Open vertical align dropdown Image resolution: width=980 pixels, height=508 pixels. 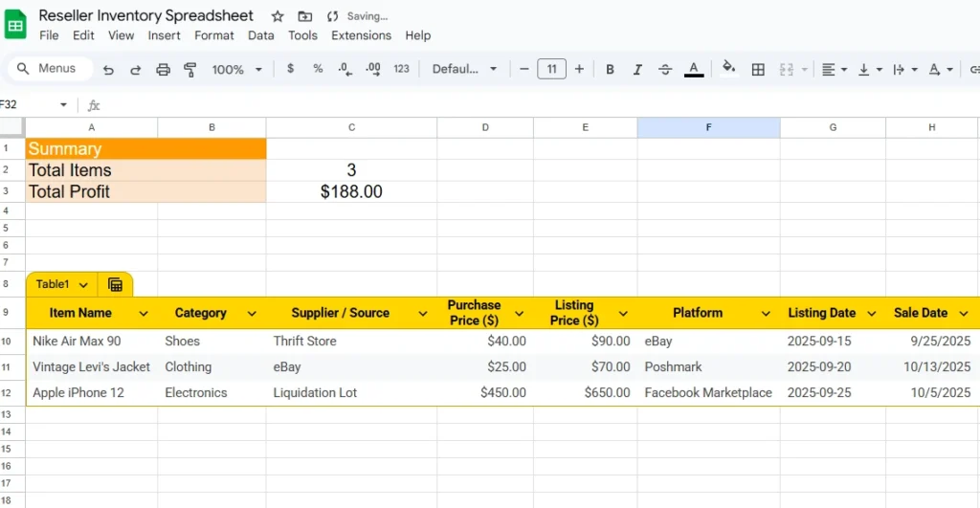point(870,69)
